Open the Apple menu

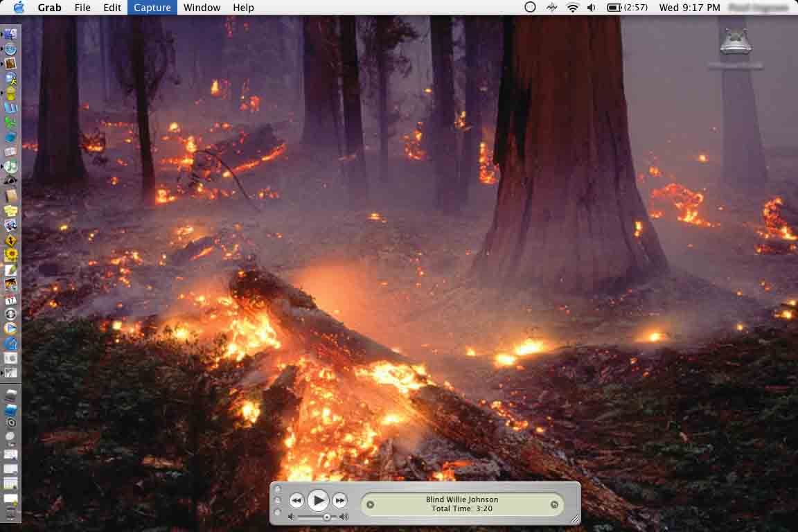[x=19, y=8]
